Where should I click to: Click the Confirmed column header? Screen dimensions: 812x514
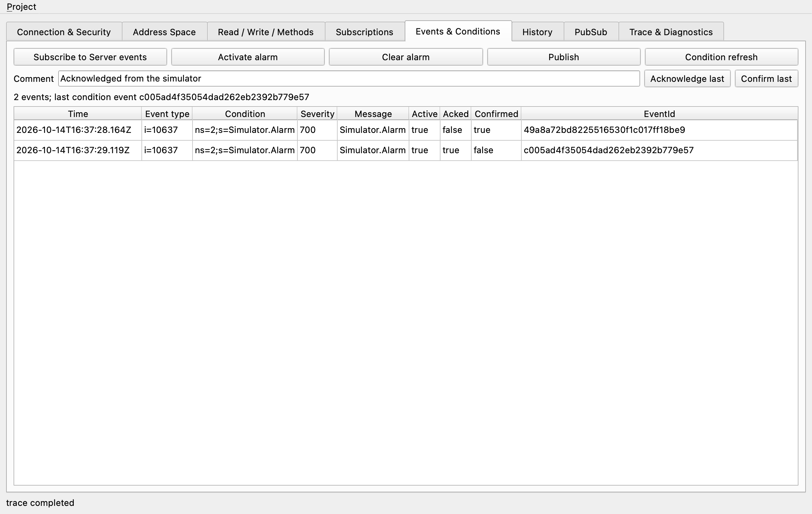click(496, 114)
